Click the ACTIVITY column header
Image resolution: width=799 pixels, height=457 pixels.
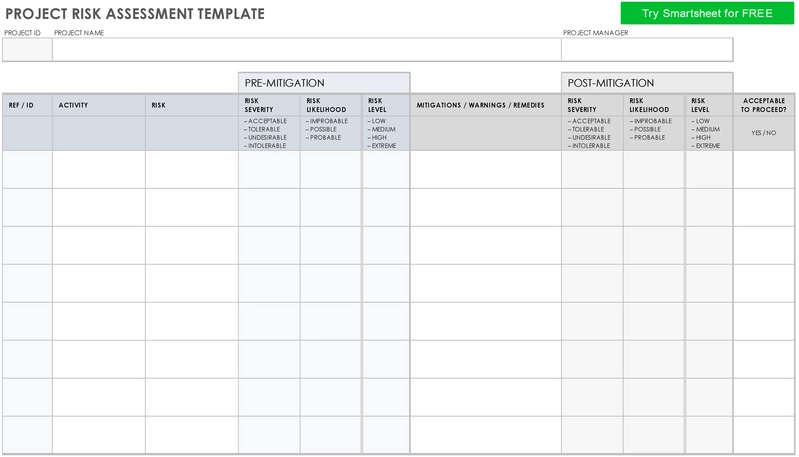coord(99,105)
